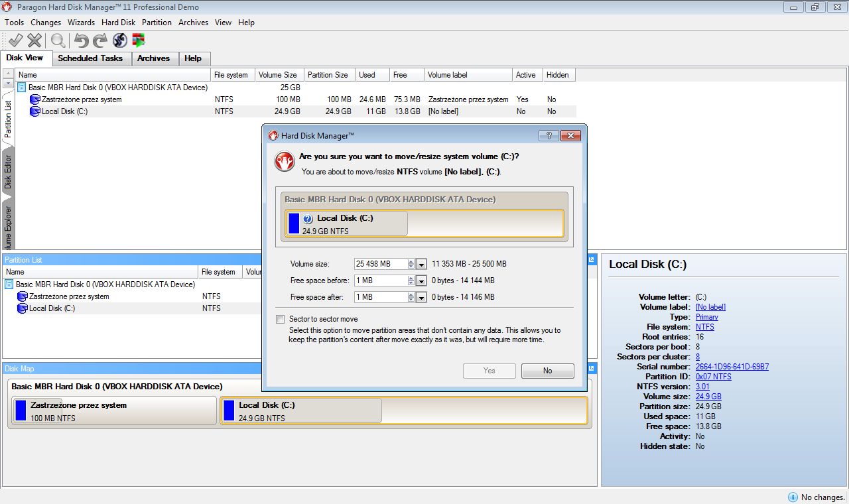This screenshot has height=504, width=849.
Task: Click the [No label] volume label link
Action: pos(710,307)
